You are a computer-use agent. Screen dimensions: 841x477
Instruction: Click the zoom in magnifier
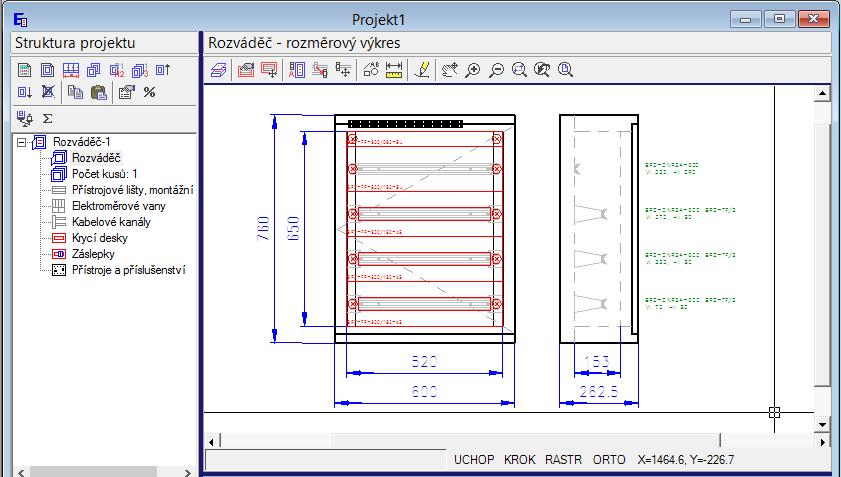[473, 70]
